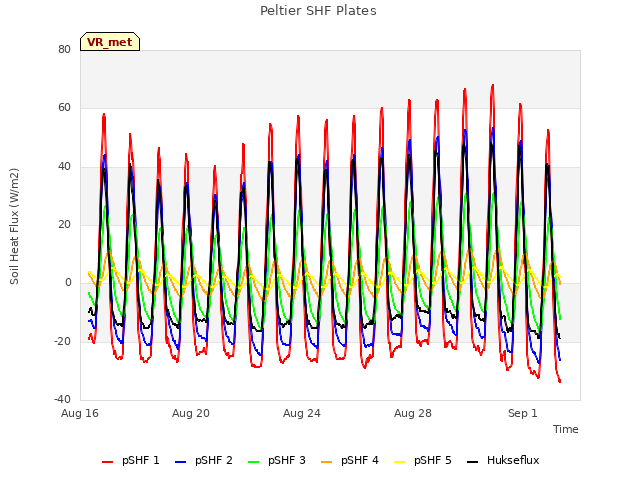Image resolution: width=640 pixels, height=480 pixels.
Task: Click the Aug 16 x-axis label
Action: coord(80,413)
